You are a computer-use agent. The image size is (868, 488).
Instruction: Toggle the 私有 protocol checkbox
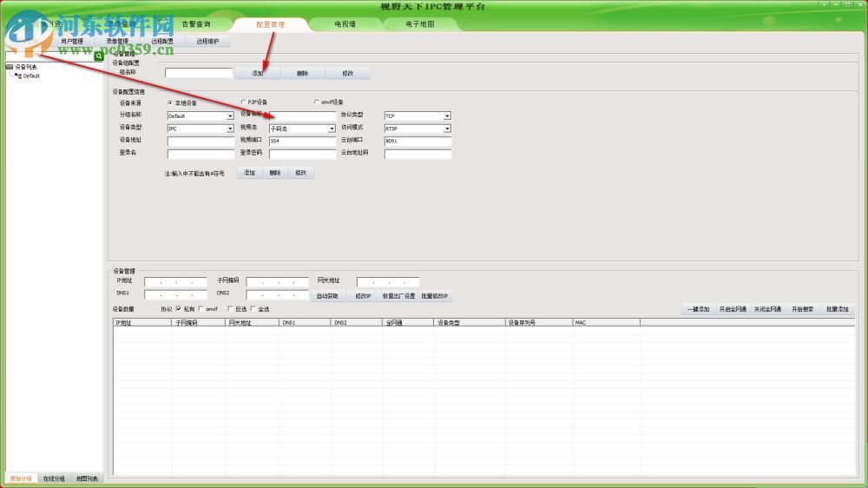click(178, 309)
